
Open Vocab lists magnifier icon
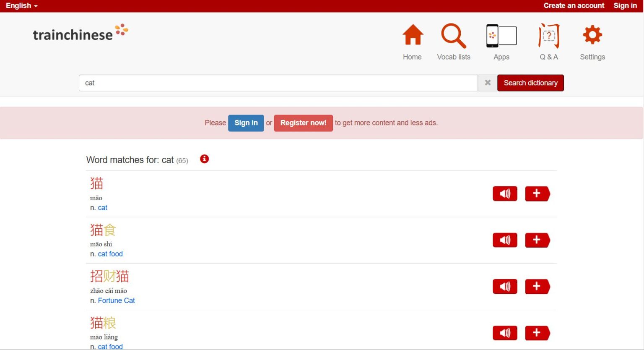[453, 36]
